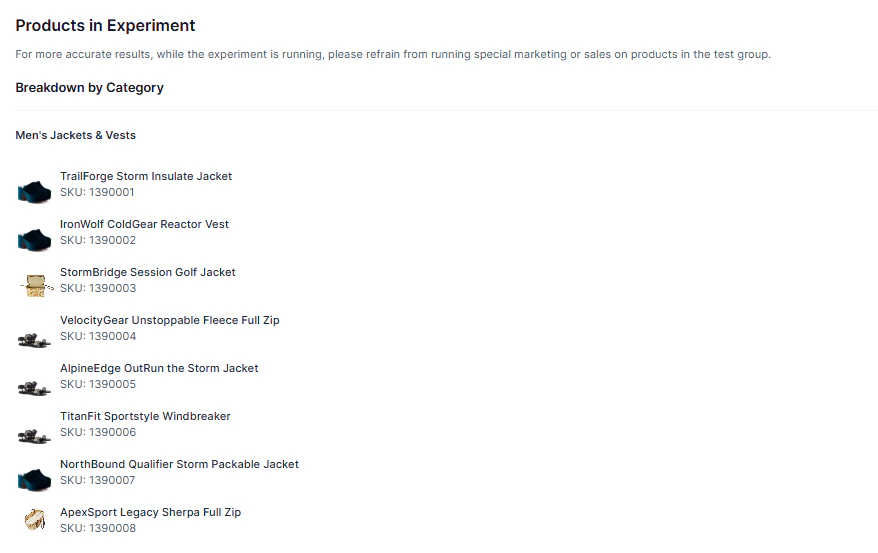
Task: Select the TrailForge Storm Insulate Jacket name
Action: point(146,176)
